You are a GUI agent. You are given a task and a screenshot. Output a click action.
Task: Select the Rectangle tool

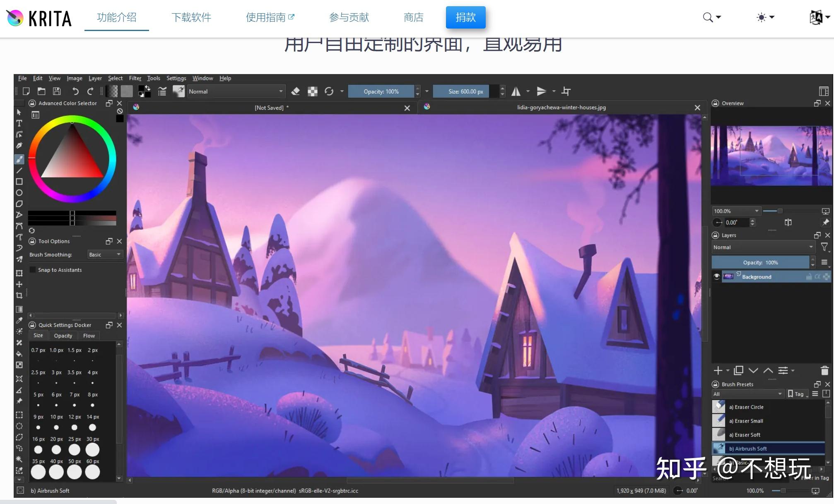click(x=19, y=182)
